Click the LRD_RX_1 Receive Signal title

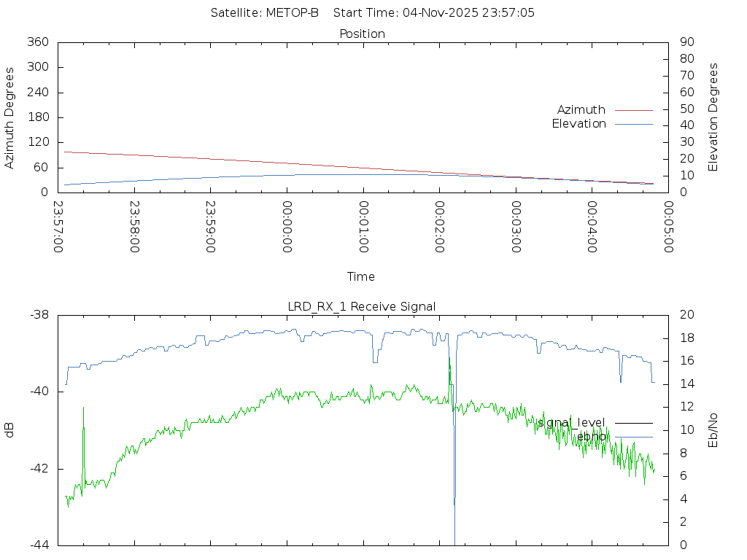click(362, 306)
